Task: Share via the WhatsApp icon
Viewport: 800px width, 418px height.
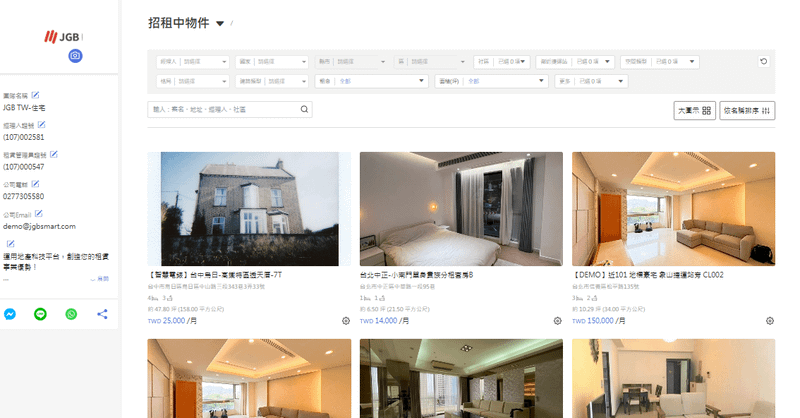Action: click(x=71, y=314)
